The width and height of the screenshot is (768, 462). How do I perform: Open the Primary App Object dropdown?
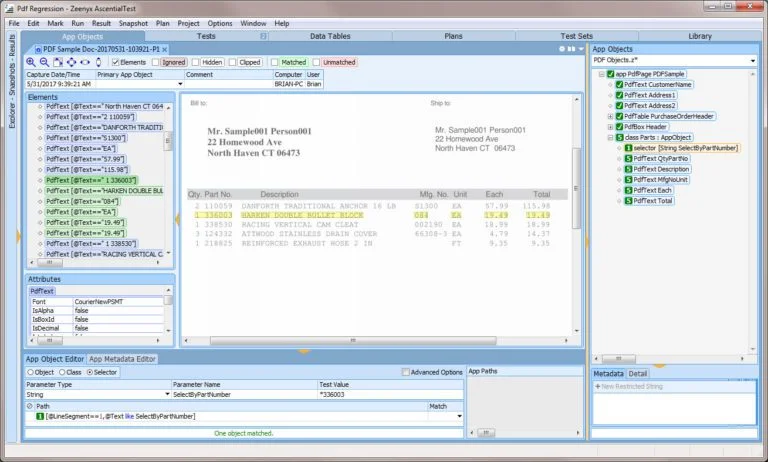click(180, 84)
